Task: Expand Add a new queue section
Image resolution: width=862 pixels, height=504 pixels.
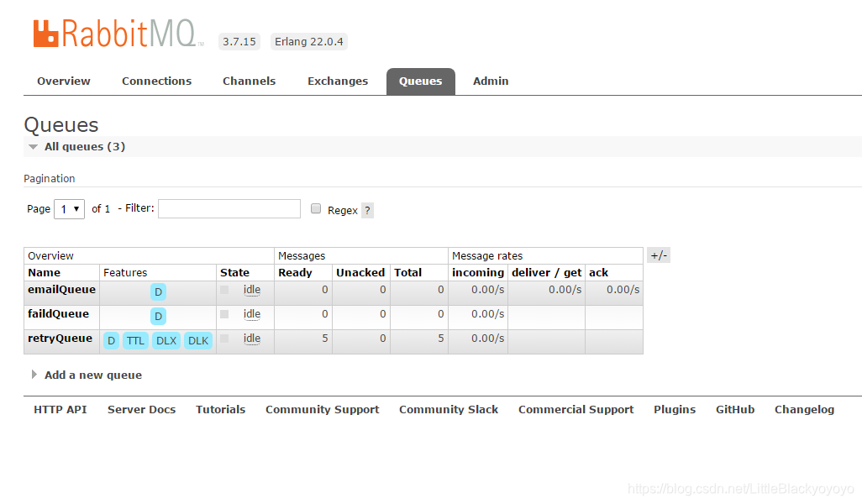Action: (x=92, y=375)
